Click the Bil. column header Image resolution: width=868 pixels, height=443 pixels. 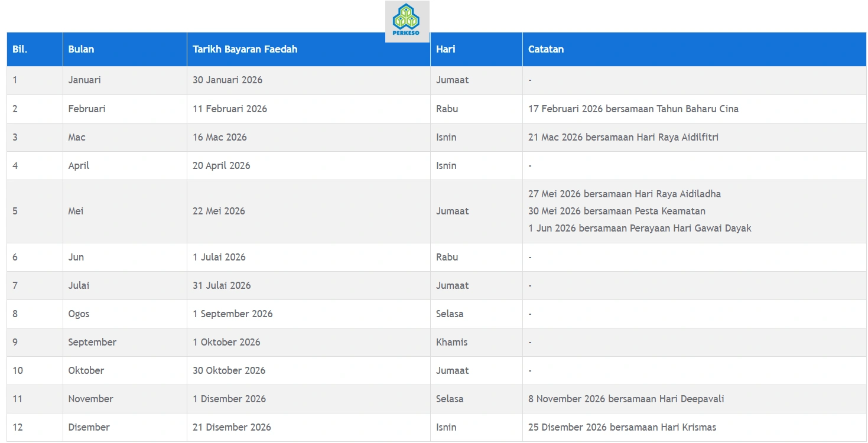20,49
